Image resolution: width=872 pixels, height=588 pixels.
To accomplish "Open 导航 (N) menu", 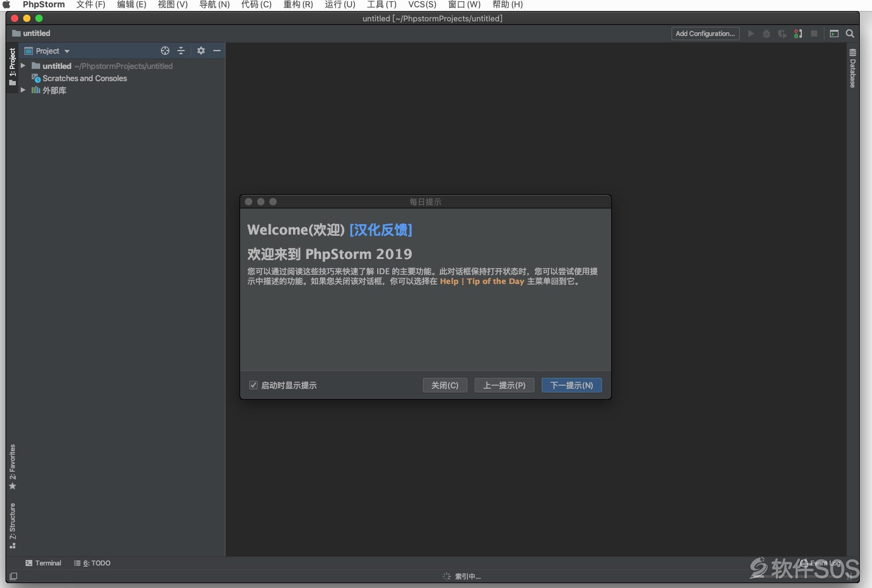I will point(214,5).
